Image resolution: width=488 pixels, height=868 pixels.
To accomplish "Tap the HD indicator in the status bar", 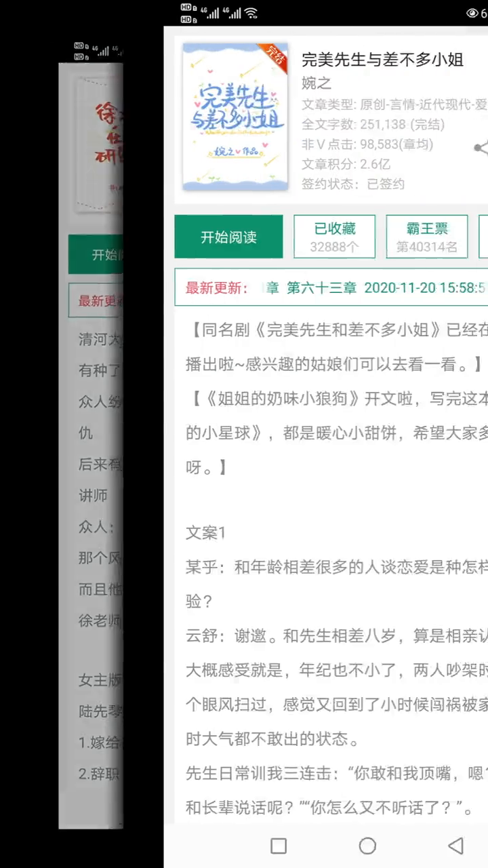I will [x=188, y=13].
